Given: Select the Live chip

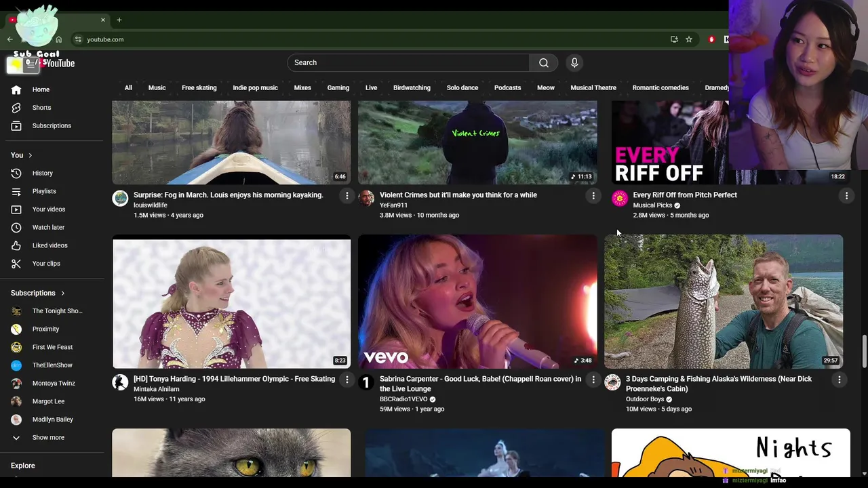Looking at the screenshot, I should coord(371,87).
